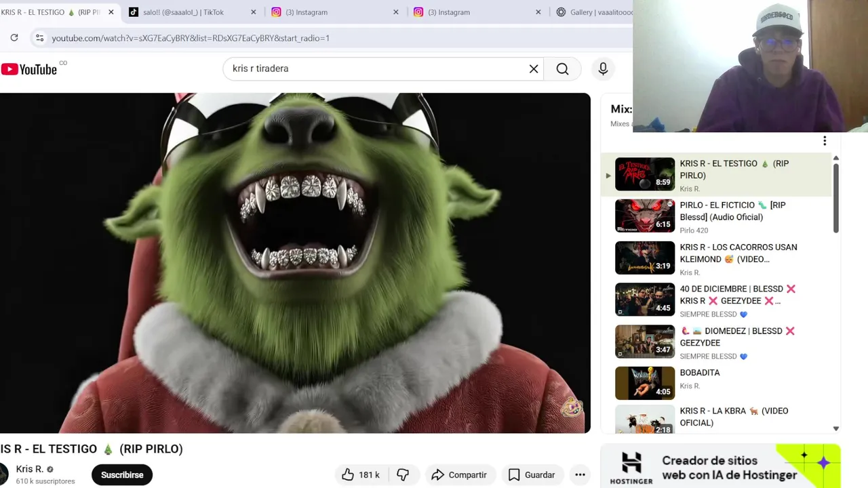Open KRIS R - LA KBRA thumbnail

click(x=645, y=420)
